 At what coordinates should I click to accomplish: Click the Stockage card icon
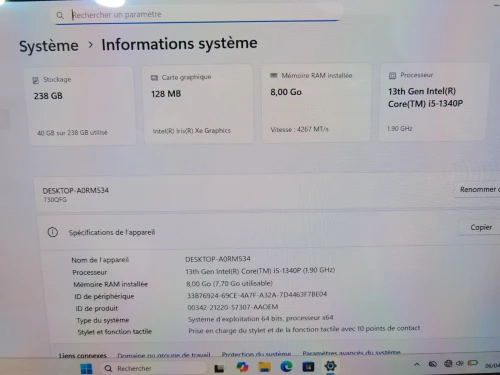click(36, 80)
